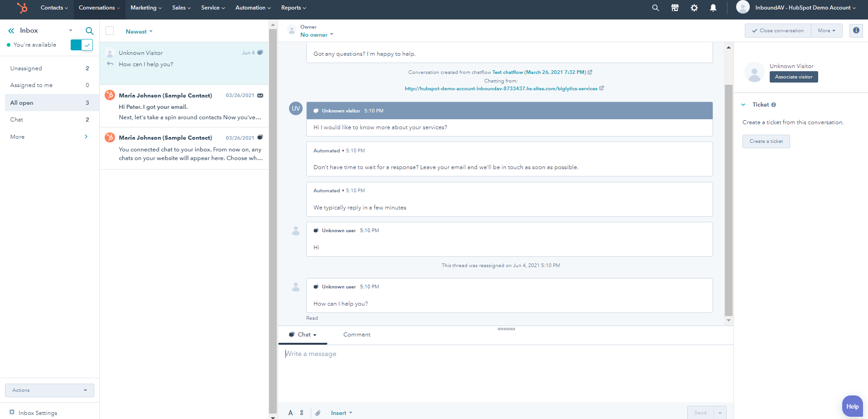Click Create a ticket button
The height and width of the screenshot is (419, 868).
pyautogui.click(x=766, y=141)
